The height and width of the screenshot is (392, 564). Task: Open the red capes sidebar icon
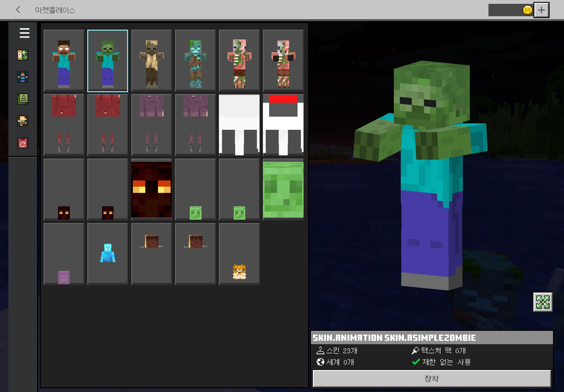point(23,143)
